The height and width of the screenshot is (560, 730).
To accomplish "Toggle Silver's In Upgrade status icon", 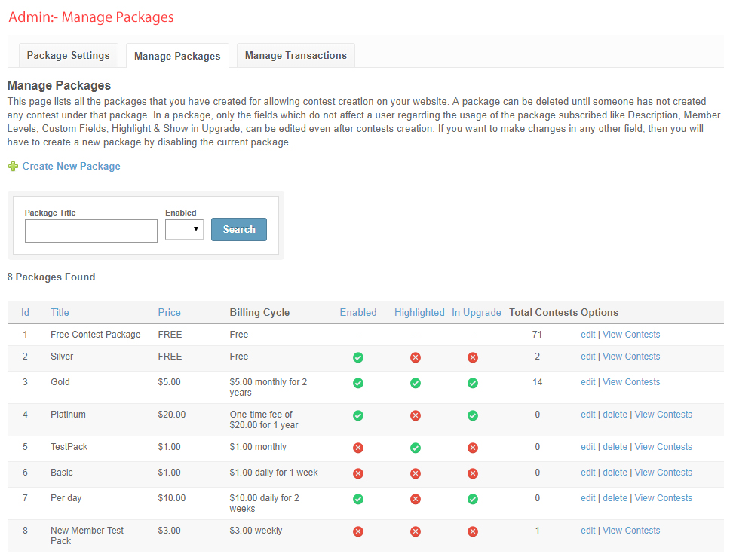I will pyautogui.click(x=473, y=357).
